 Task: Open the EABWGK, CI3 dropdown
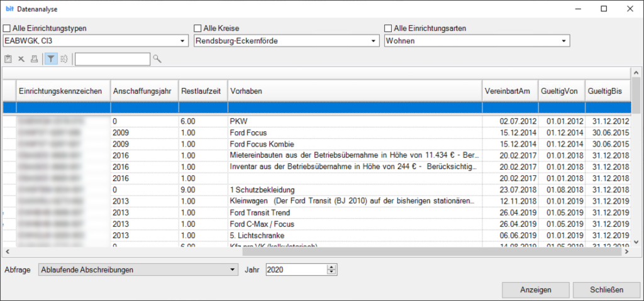(183, 41)
